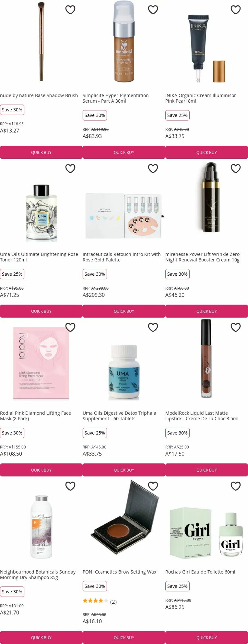Heart the Neighbourhood Botanicals Dry Shampoo

point(70,486)
